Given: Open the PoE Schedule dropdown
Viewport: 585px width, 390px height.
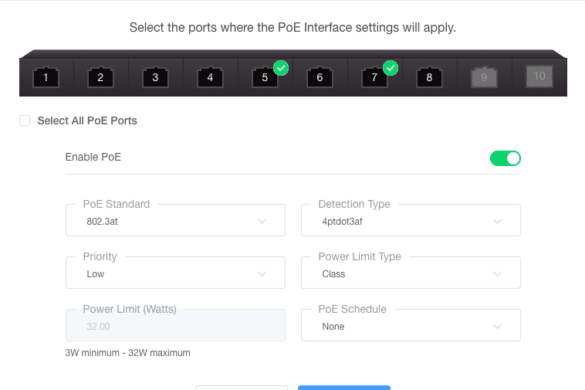Looking at the screenshot, I should point(411,325).
